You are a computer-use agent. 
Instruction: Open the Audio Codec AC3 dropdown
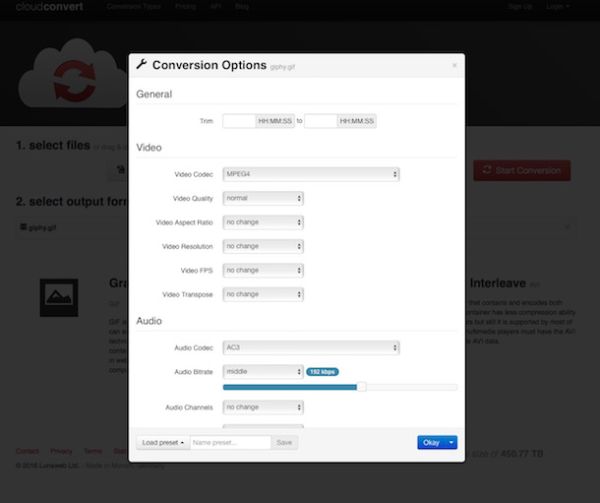(311, 348)
